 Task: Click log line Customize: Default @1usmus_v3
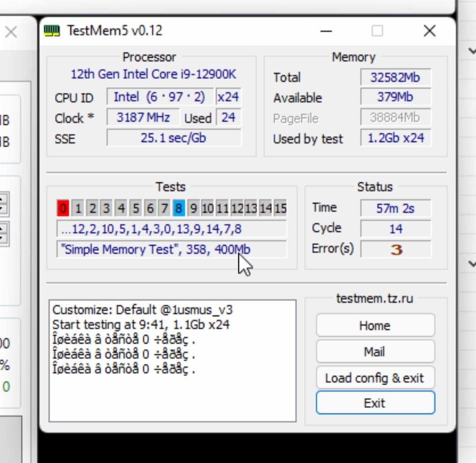pyautogui.click(x=142, y=310)
